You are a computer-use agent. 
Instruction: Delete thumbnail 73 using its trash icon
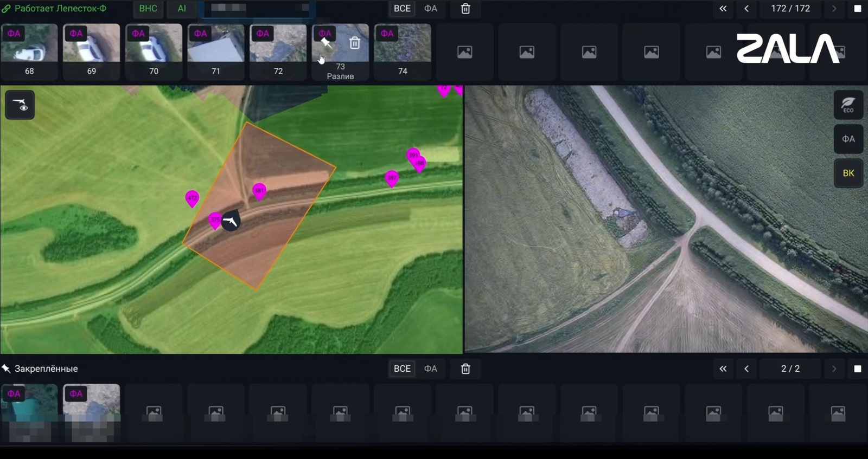click(355, 43)
